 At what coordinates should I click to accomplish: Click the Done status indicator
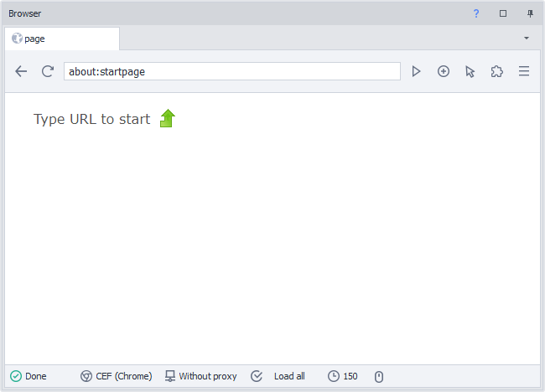coord(29,377)
